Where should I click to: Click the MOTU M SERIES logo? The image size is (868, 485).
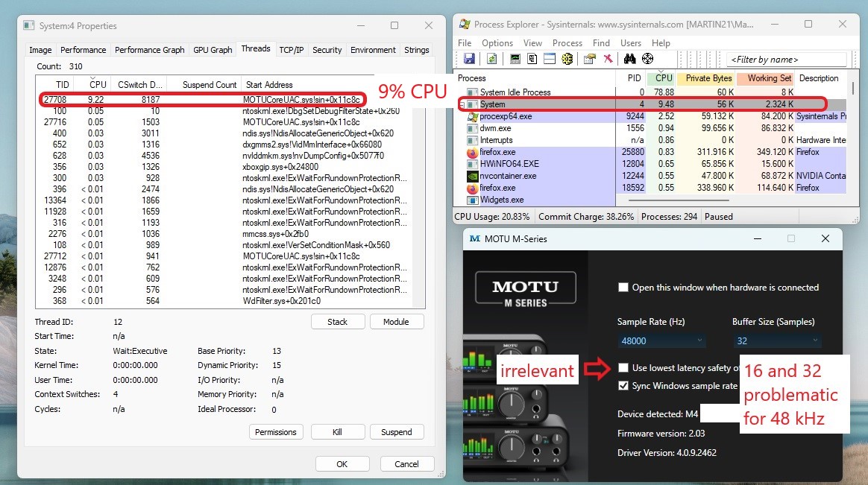point(525,288)
